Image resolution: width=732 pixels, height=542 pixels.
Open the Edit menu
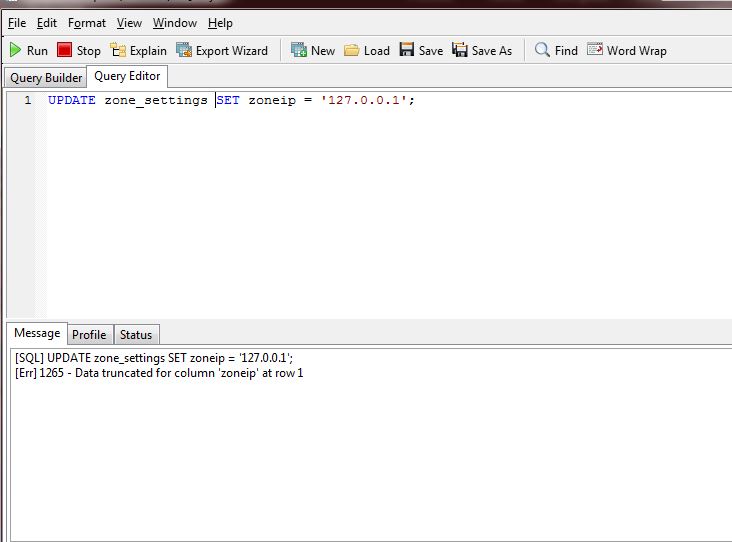(47, 23)
